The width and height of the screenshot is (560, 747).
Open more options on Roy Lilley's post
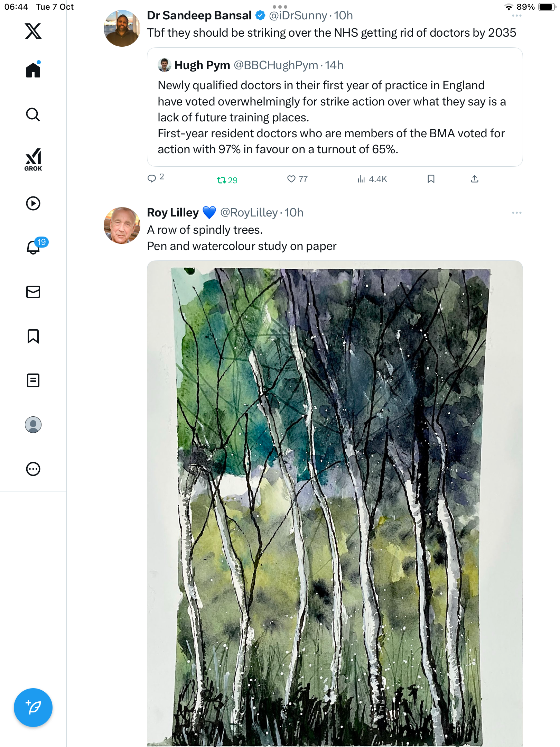tap(516, 213)
